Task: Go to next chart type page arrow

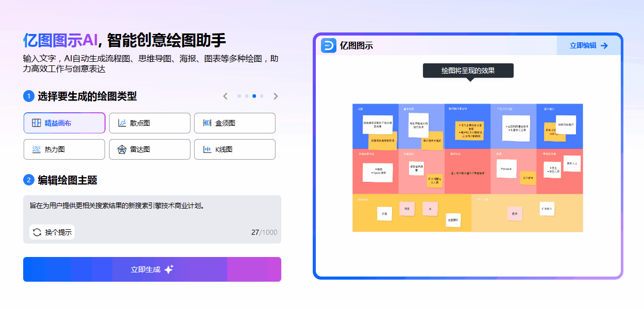Action: [276, 96]
